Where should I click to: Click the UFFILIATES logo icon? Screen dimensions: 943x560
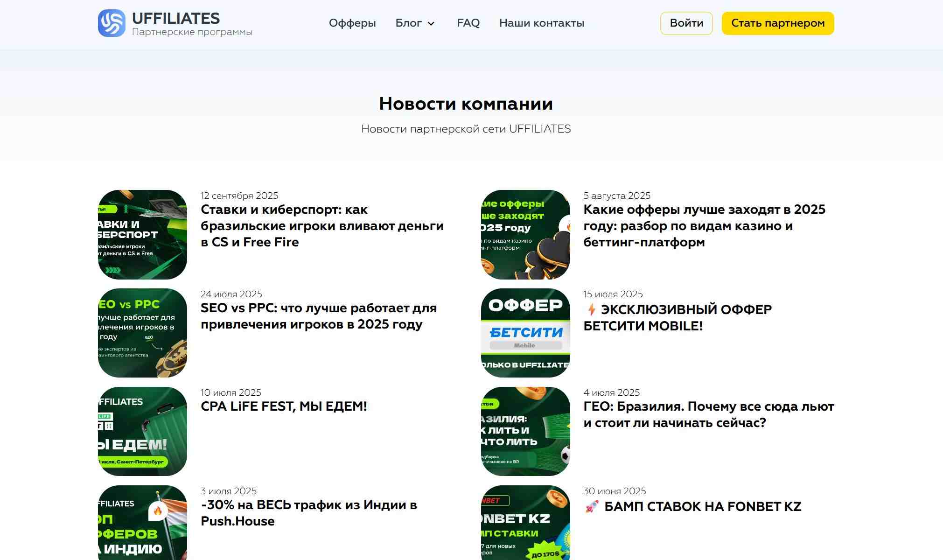pos(112,23)
